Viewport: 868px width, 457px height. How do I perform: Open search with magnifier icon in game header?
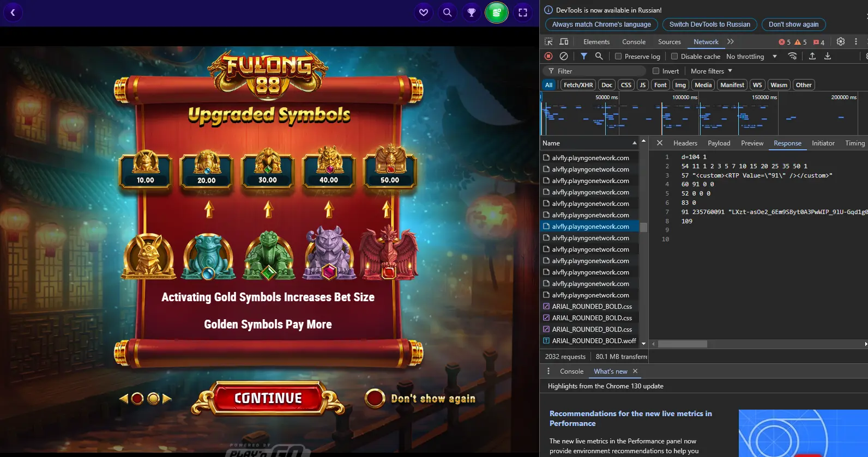point(448,13)
